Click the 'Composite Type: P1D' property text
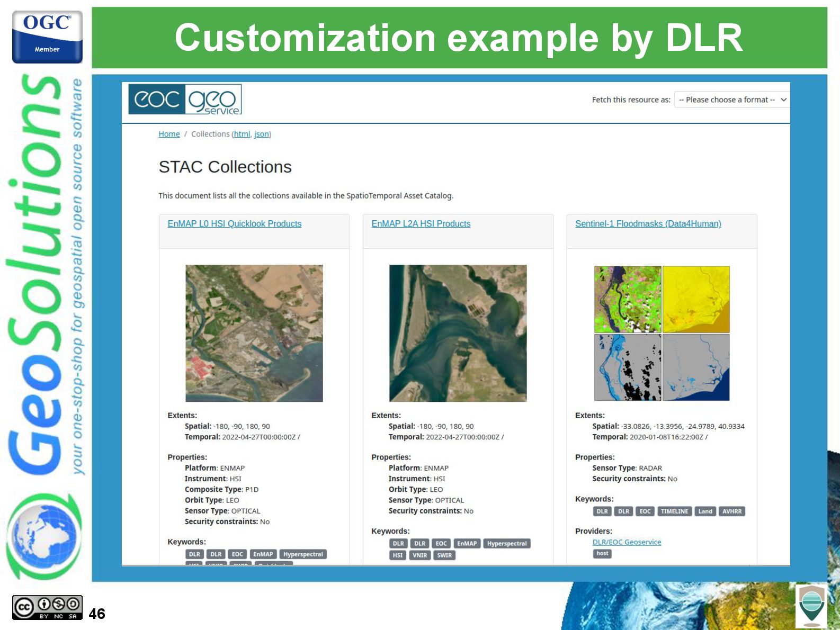This screenshot has height=630, width=840. pyautogui.click(x=221, y=489)
